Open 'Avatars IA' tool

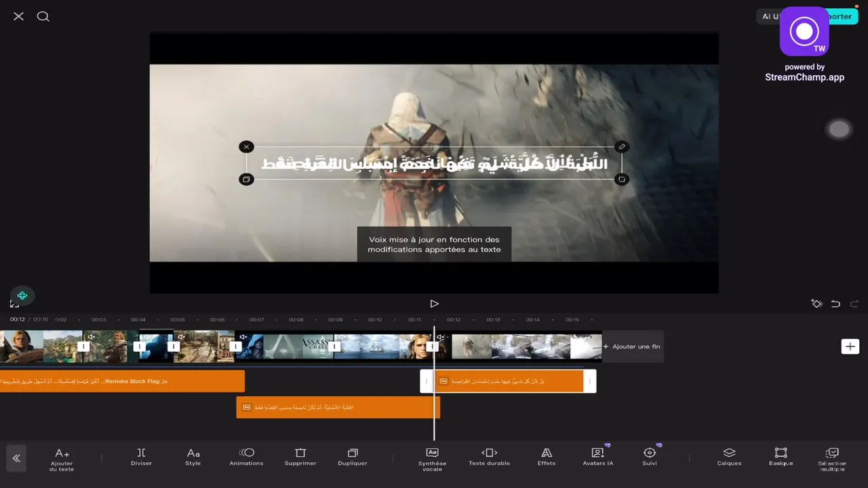(597, 457)
